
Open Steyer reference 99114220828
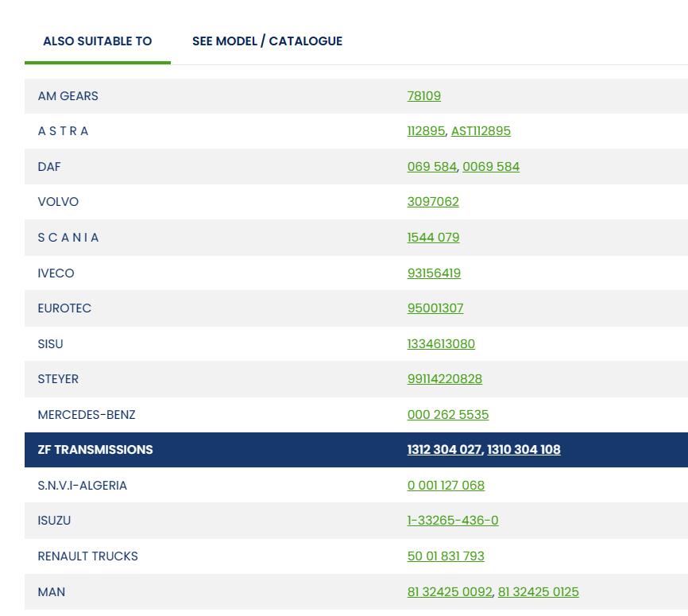444,379
